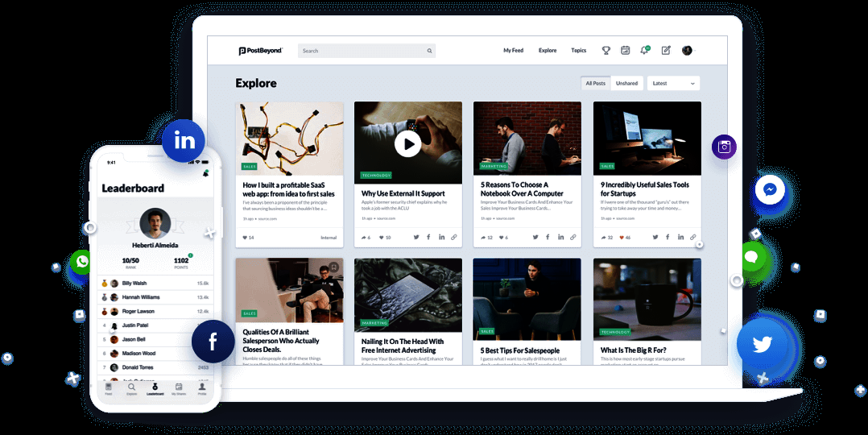Open the Topics menu item
Image resolution: width=868 pixels, height=435 pixels.
click(x=578, y=51)
